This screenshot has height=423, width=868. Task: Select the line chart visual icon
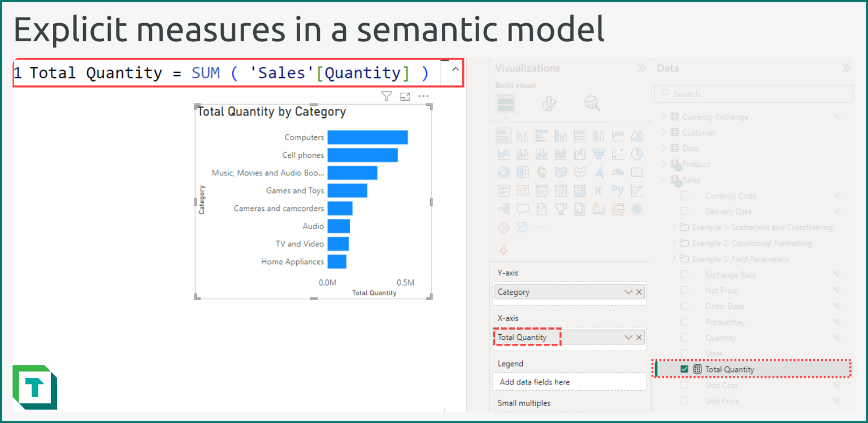tap(618, 135)
